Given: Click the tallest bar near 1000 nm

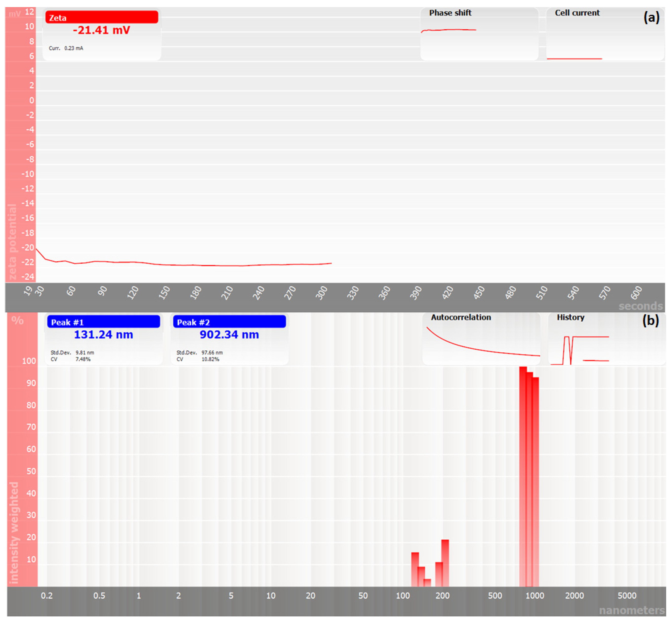Looking at the screenshot, I should (x=522, y=472).
